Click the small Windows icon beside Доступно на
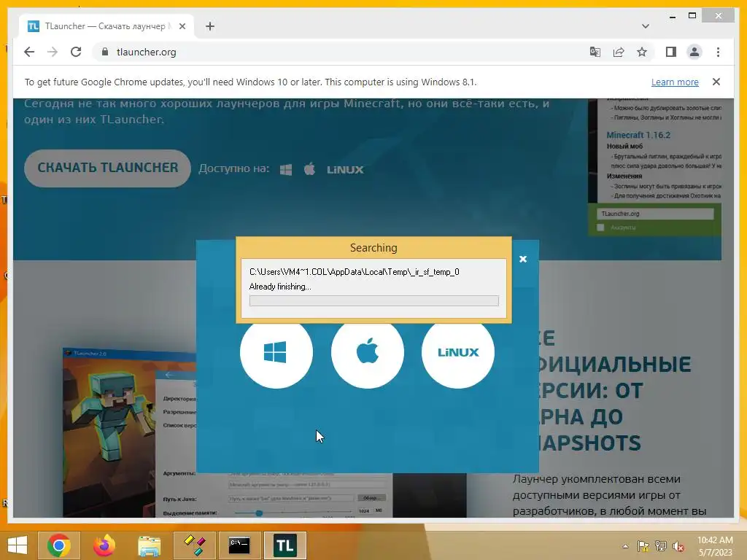 click(x=286, y=169)
